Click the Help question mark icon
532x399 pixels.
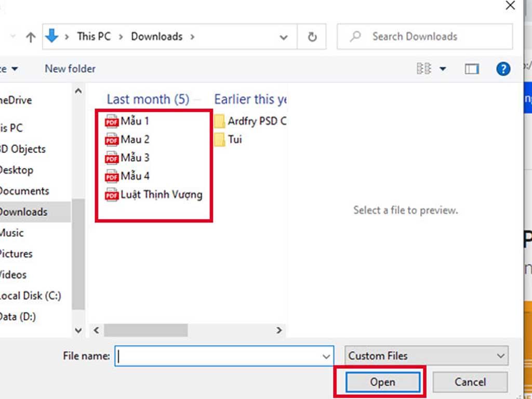(x=503, y=69)
